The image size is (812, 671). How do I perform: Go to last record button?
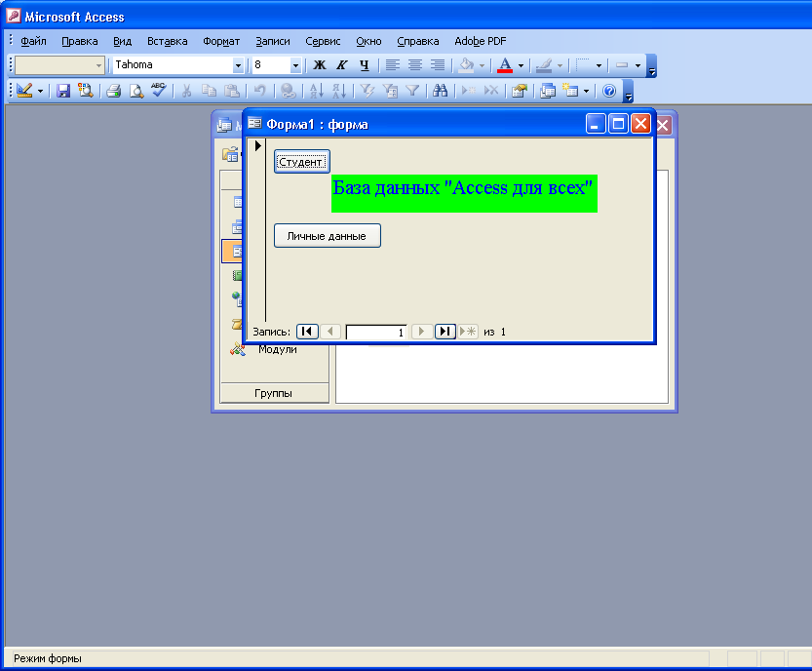[x=445, y=331]
